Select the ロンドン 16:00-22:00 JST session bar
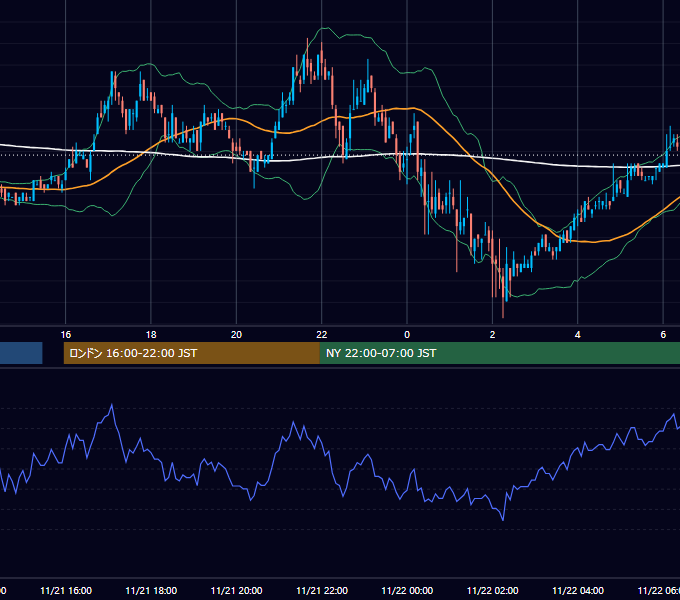 point(192,353)
